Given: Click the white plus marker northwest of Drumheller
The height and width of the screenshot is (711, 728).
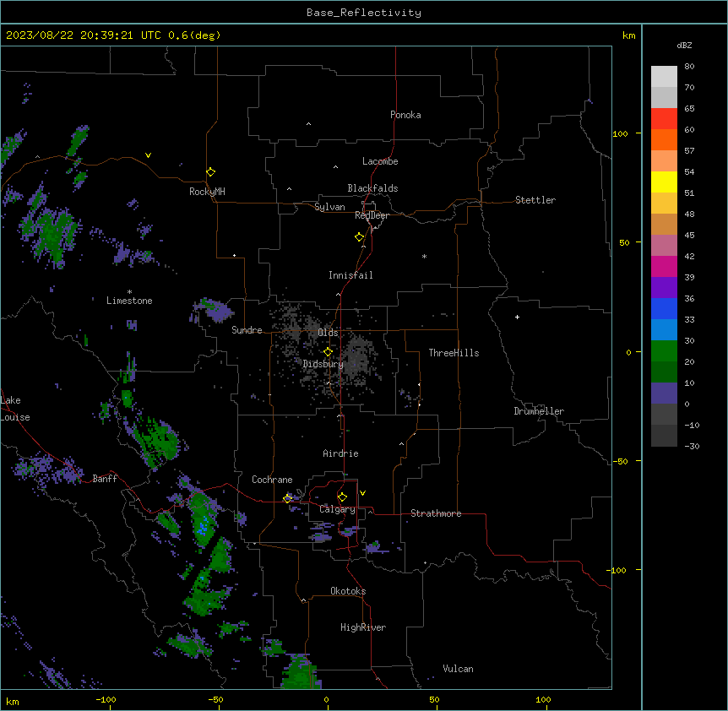Looking at the screenshot, I should [517, 317].
